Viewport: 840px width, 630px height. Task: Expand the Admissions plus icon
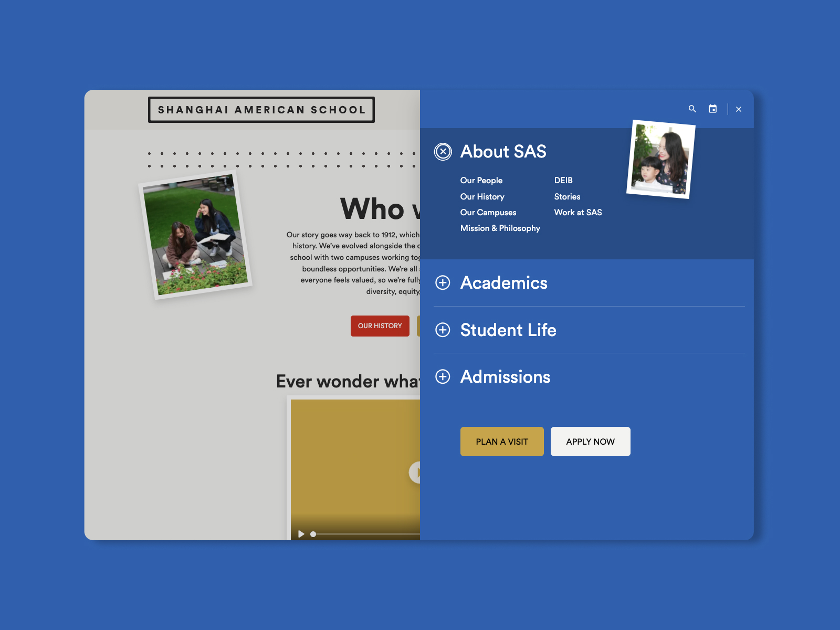coord(443,377)
